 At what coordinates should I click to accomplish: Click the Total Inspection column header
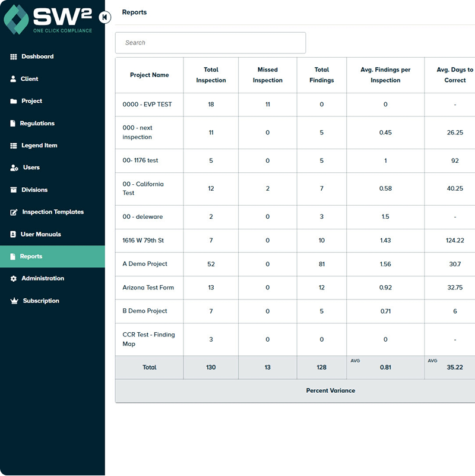[x=211, y=75]
